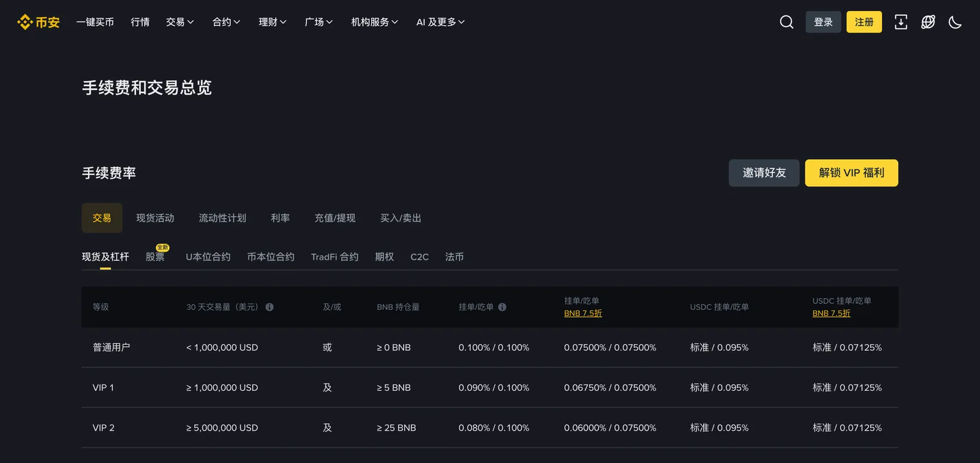980x463 pixels.
Task: Switch to the 买入/卖出 tab
Action: [401, 218]
